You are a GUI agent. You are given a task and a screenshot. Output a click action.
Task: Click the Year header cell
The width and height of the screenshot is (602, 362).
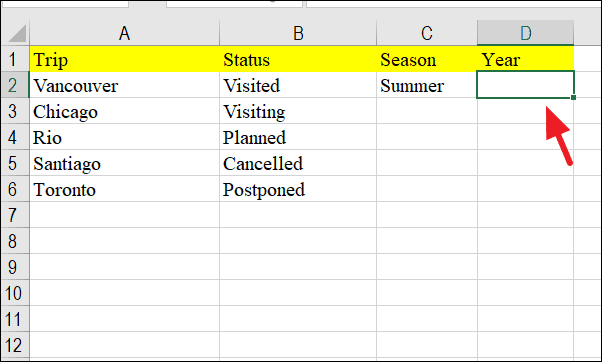(x=526, y=59)
